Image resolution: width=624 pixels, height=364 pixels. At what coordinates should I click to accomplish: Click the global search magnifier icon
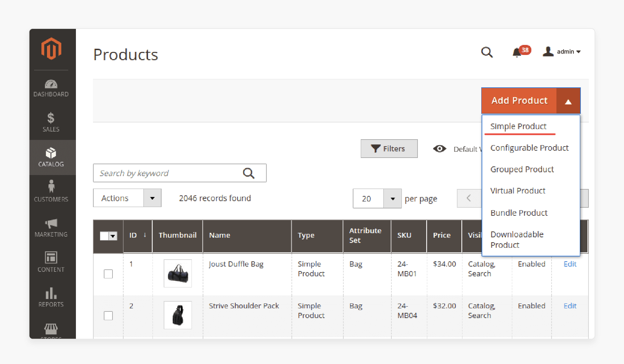[x=487, y=52]
